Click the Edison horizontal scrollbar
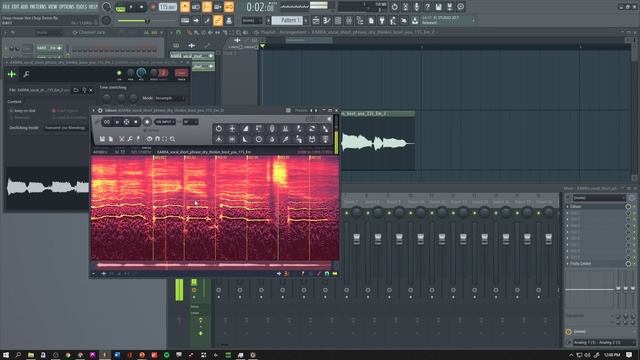 (x=213, y=265)
